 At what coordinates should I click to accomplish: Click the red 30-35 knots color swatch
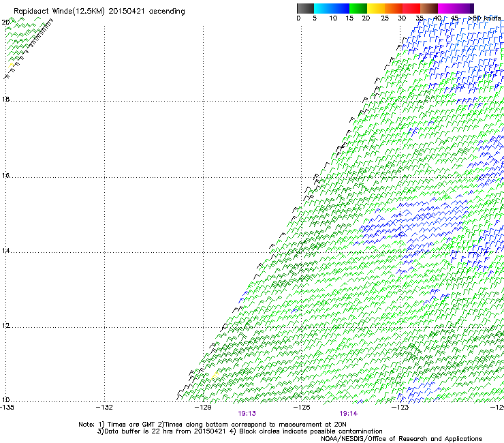411,8
